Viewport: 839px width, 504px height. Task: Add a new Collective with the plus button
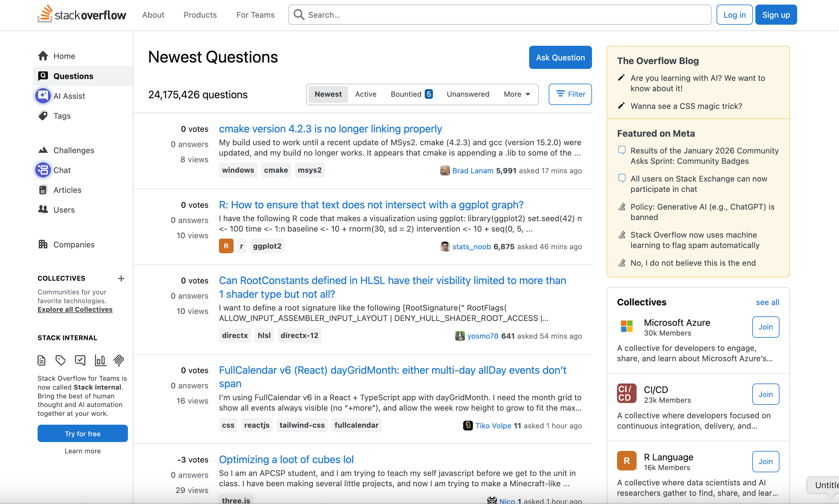[x=121, y=279]
